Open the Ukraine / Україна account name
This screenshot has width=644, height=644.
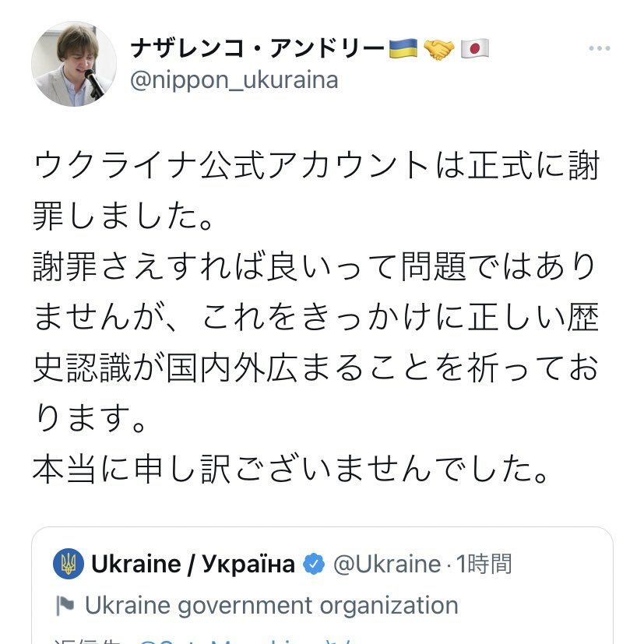tap(193, 564)
